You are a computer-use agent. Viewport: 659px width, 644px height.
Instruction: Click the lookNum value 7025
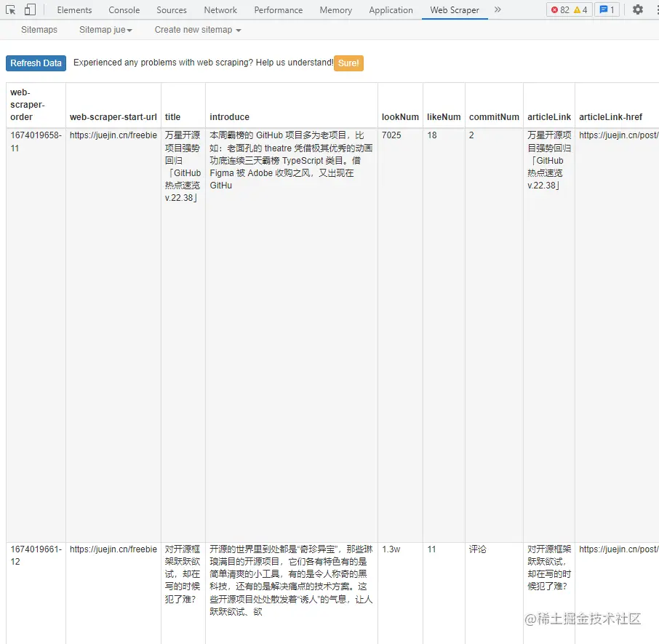tap(391, 135)
